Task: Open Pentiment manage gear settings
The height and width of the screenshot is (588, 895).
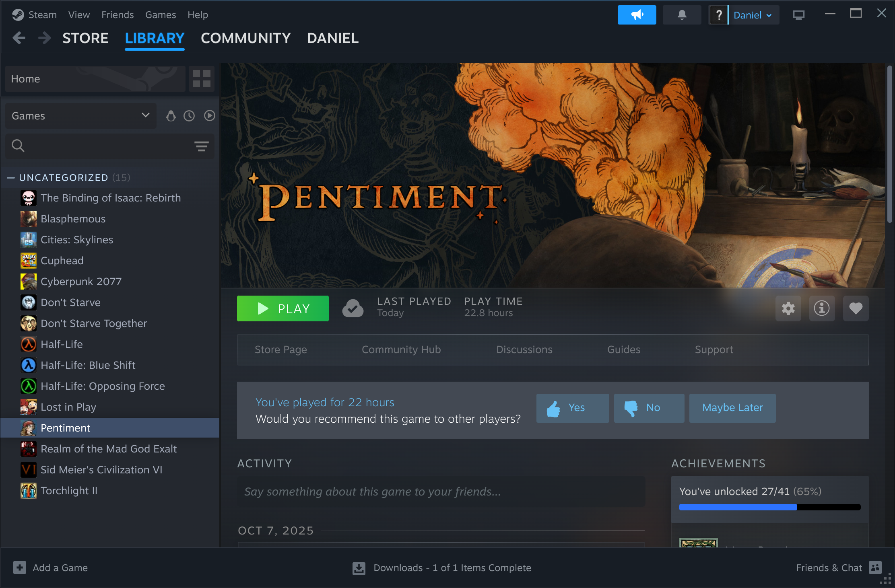Action: (x=788, y=308)
